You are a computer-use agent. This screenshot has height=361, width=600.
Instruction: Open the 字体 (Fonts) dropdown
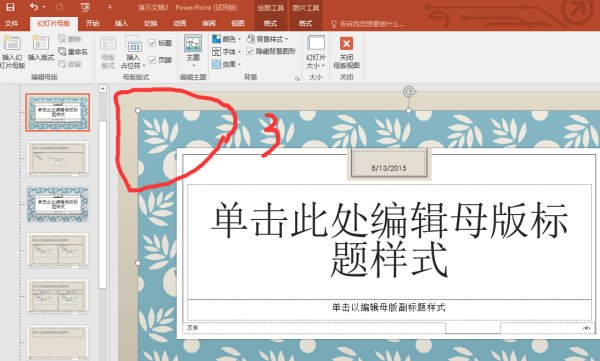tap(227, 51)
